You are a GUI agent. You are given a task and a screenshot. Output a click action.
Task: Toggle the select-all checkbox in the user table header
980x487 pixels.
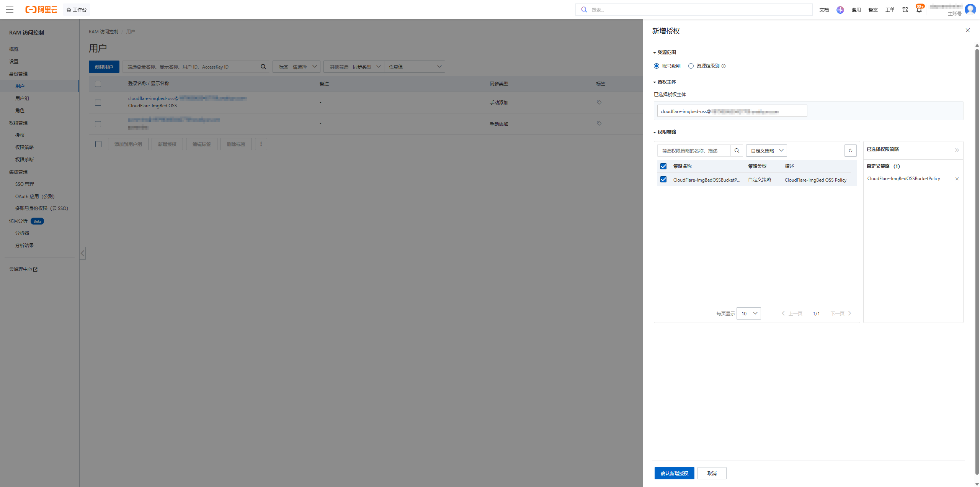pyautogui.click(x=98, y=84)
